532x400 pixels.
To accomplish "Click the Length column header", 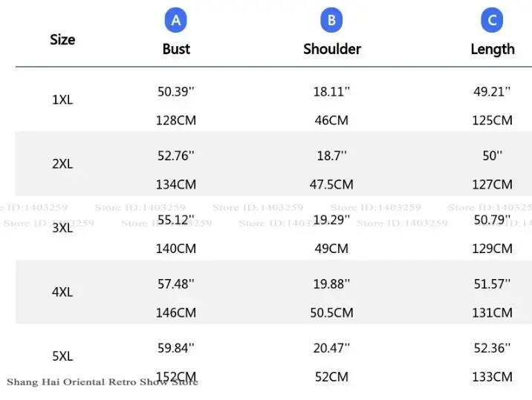I will pos(492,49).
